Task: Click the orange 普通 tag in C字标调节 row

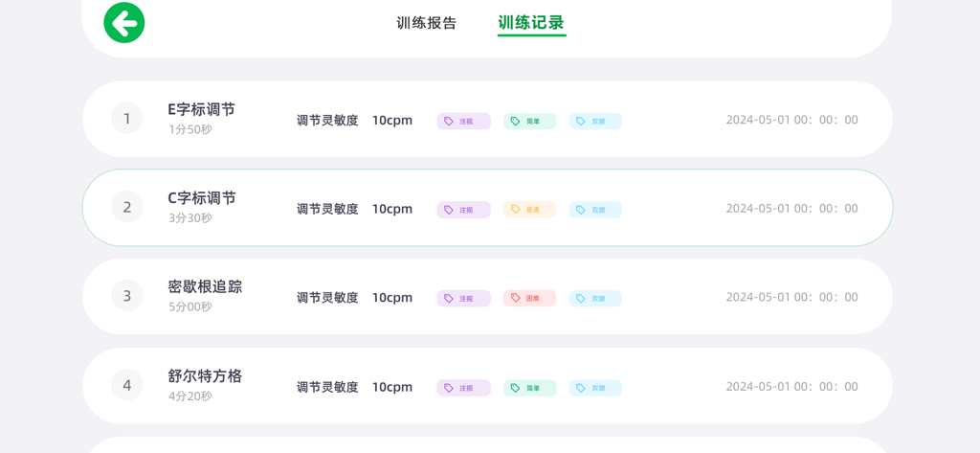Action: (529, 210)
